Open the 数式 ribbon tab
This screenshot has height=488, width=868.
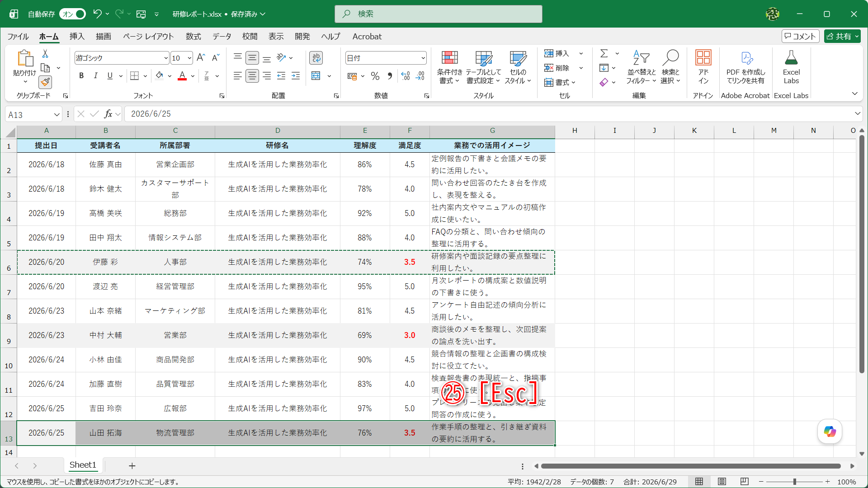tap(193, 36)
